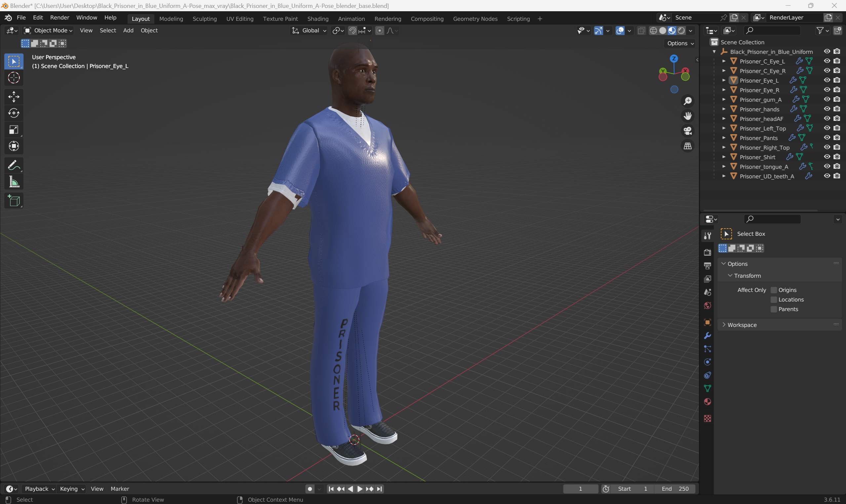846x504 pixels.
Task: Enable the Locations checkbox
Action: point(774,300)
